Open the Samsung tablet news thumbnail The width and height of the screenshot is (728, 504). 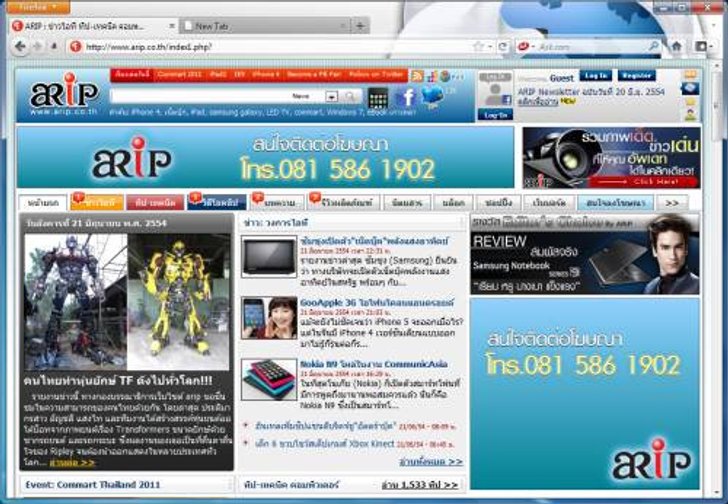click(269, 256)
